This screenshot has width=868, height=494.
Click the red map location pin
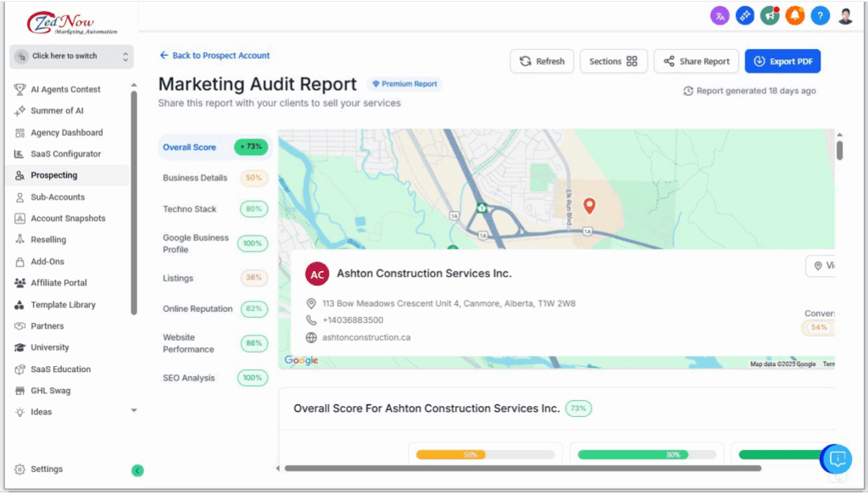[590, 206]
